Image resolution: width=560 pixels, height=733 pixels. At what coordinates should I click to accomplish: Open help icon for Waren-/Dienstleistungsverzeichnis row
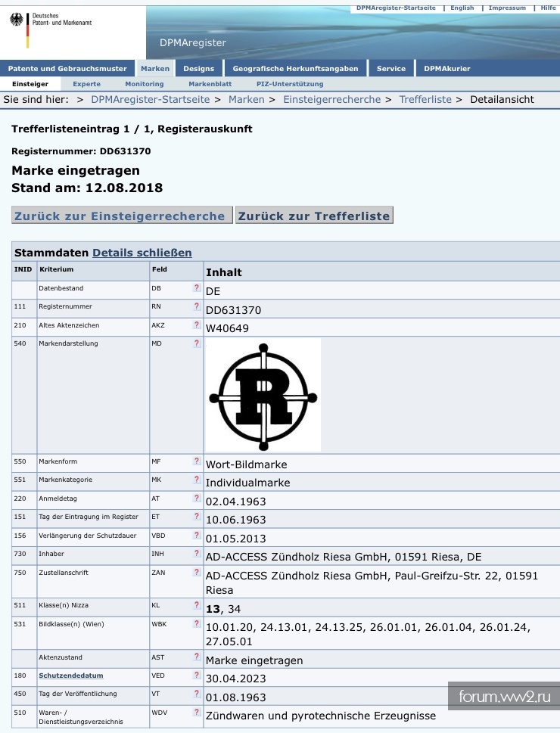coord(197,713)
